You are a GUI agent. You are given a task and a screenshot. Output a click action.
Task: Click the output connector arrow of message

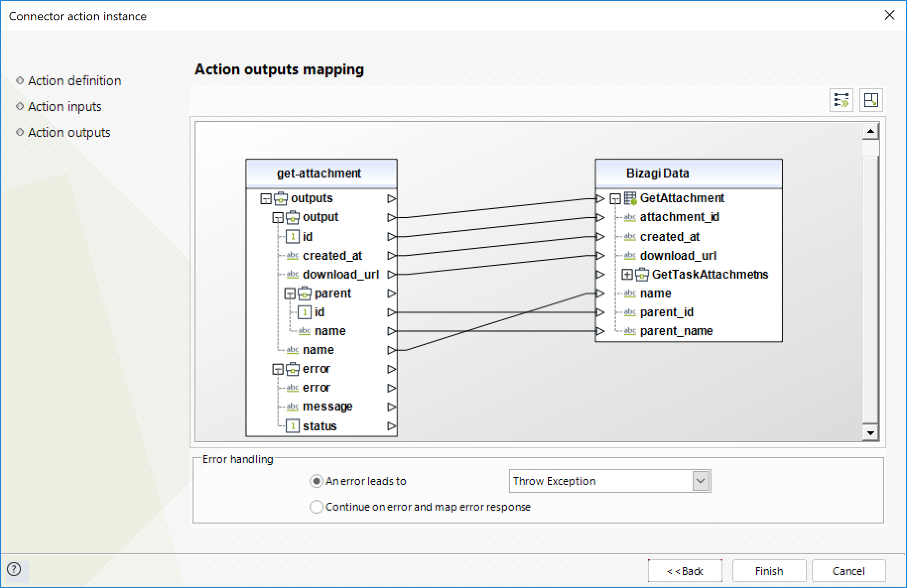391,407
